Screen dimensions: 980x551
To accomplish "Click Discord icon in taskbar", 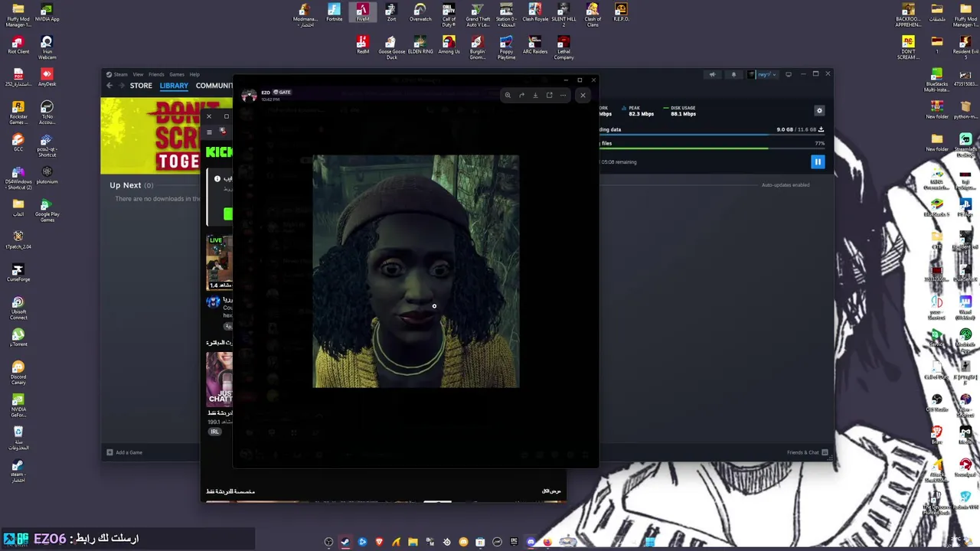I will pyautogui.click(x=531, y=542).
